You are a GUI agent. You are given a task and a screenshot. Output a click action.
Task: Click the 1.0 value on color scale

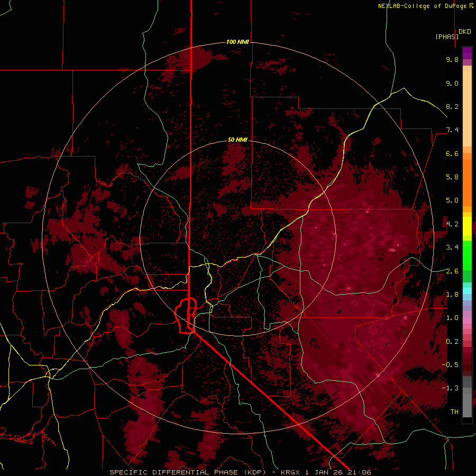pos(452,318)
